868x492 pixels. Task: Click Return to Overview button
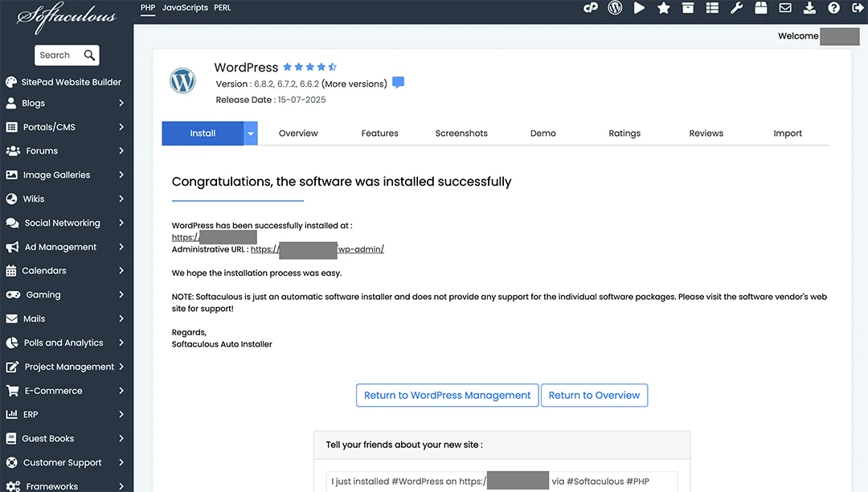(x=594, y=396)
